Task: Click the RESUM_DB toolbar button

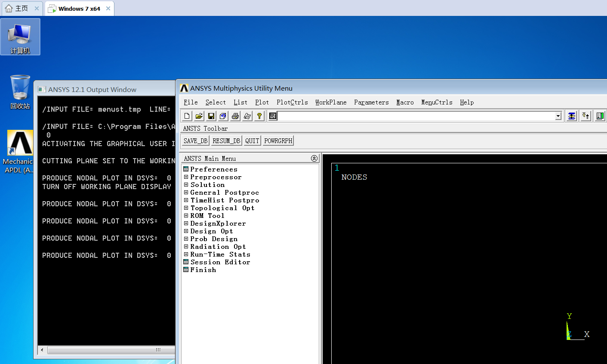Action: [226, 141]
